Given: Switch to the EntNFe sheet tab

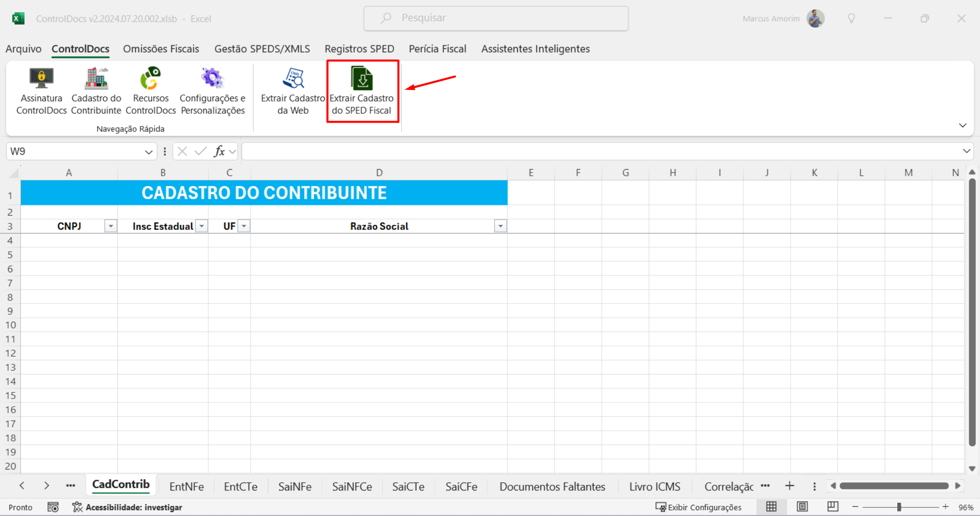Looking at the screenshot, I should click(186, 486).
